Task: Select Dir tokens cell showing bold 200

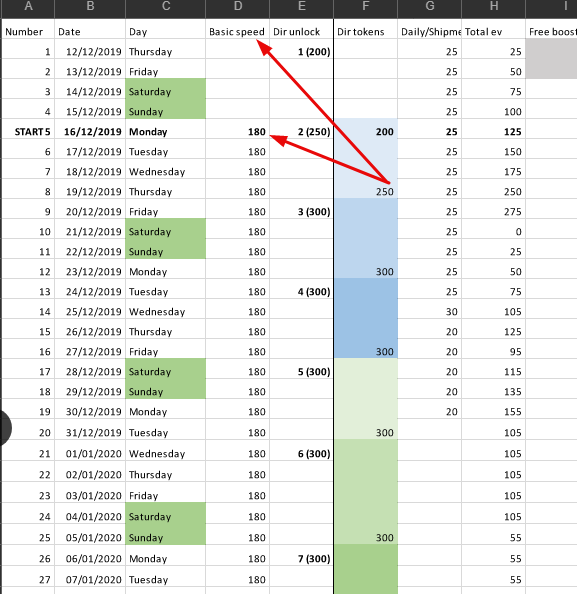Action: point(366,131)
